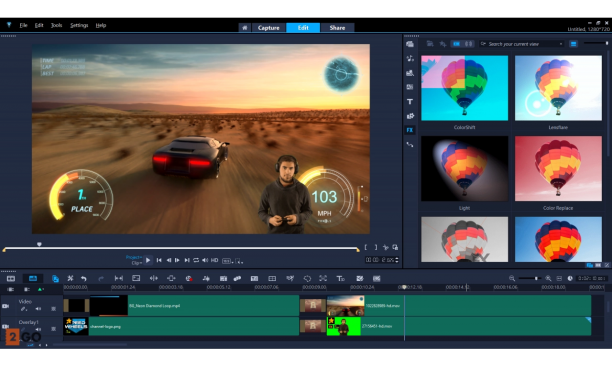The height and width of the screenshot is (367, 612).
Task: Open the Settings menu
Action: click(x=79, y=25)
